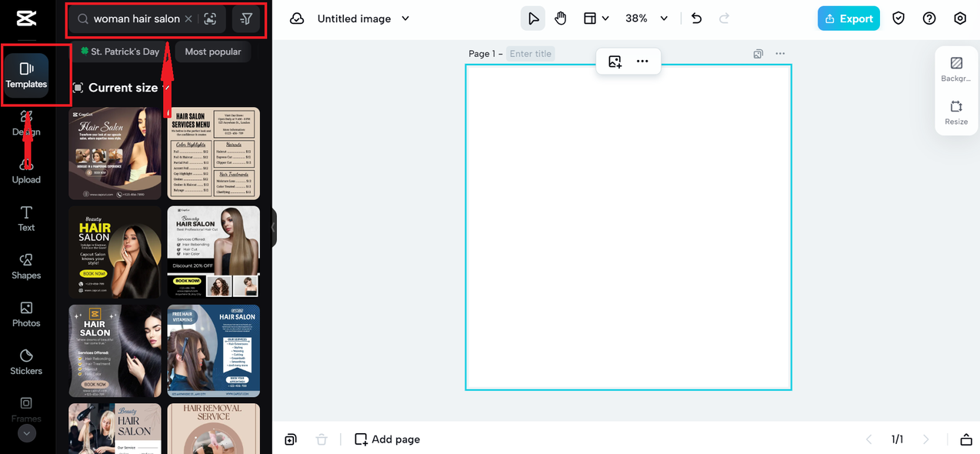The height and width of the screenshot is (454, 980).
Task: Duplicate page icon above canvas
Action: 758,54
